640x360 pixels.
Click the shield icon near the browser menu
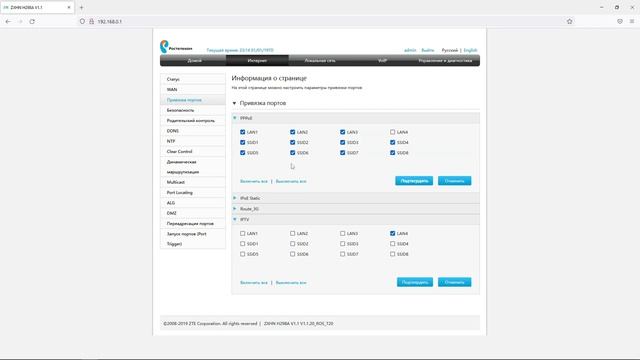[620, 21]
